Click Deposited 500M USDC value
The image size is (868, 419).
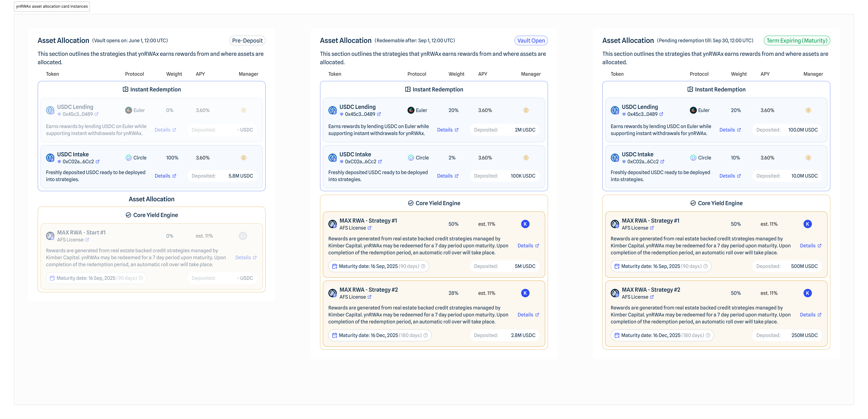pyautogui.click(x=804, y=267)
